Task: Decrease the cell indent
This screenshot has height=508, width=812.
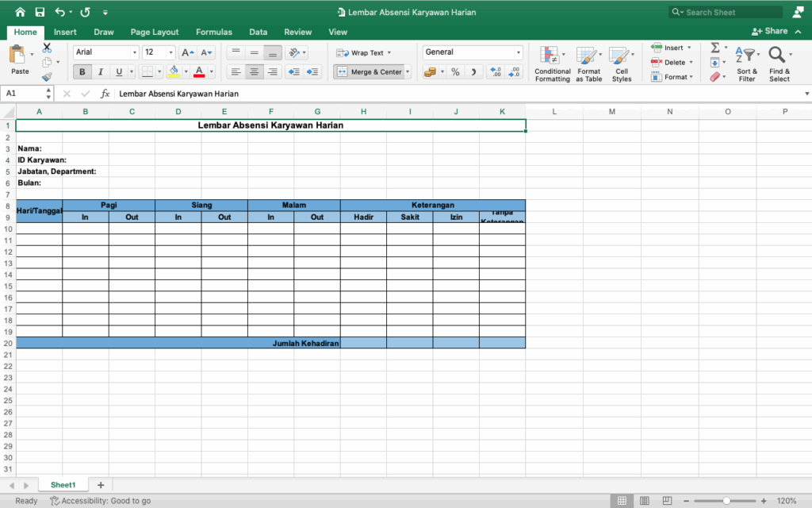Action: tap(293, 72)
